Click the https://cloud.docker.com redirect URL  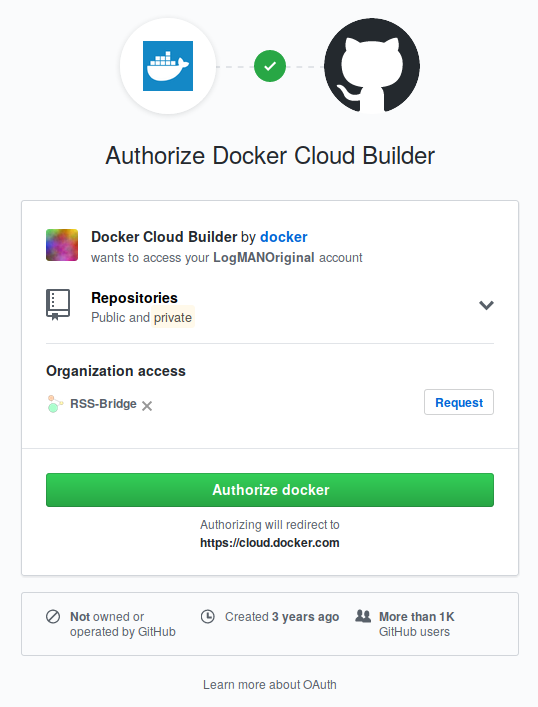pyautogui.click(x=270, y=542)
